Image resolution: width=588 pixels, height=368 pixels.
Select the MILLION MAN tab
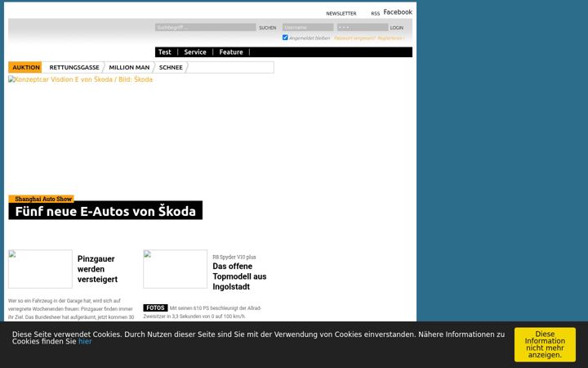pyautogui.click(x=129, y=68)
